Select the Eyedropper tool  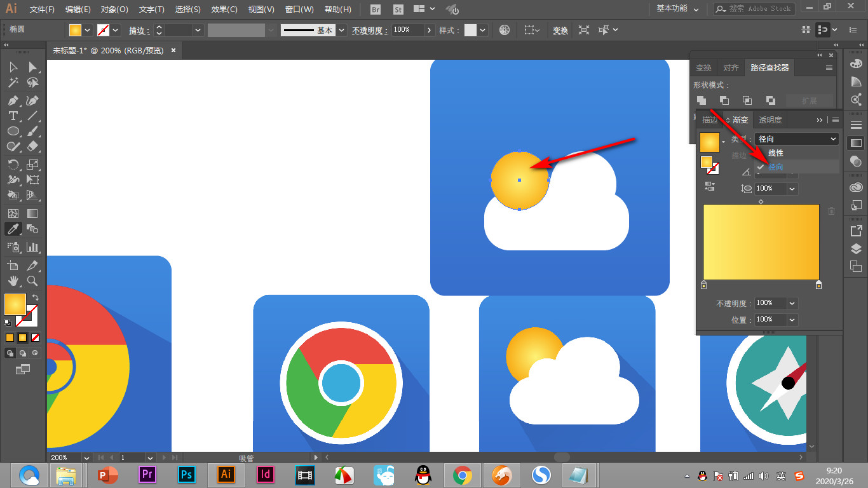(13, 229)
